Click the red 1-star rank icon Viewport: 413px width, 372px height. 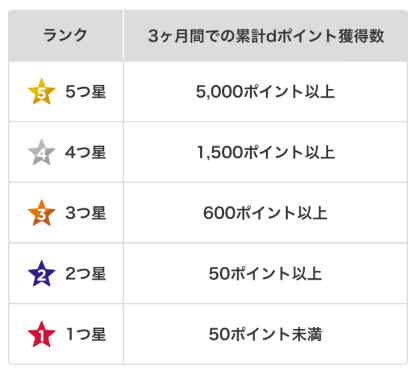click(x=41, y=334)
